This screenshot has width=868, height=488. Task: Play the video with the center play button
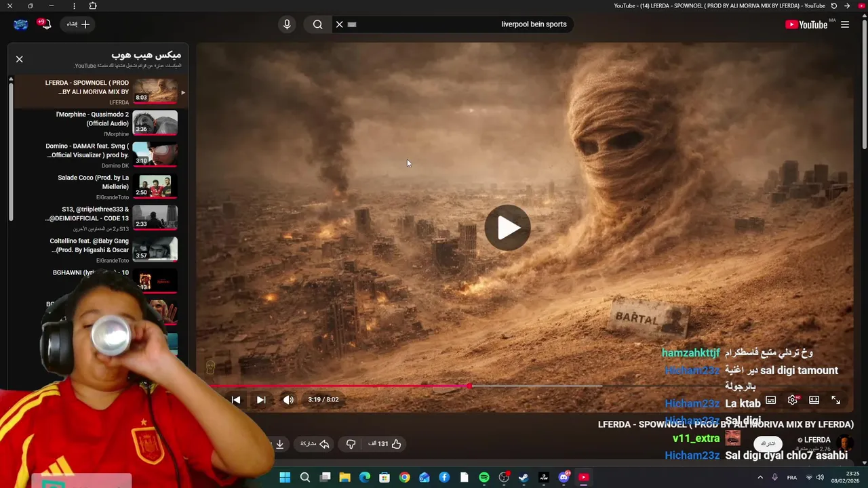pyautogui.click(x=508, y=228)
